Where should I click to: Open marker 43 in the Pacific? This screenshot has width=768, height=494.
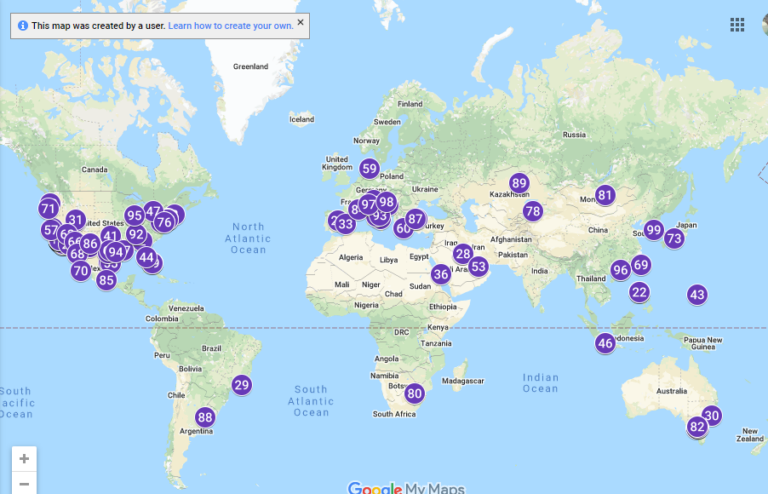click(x=697, y=295)
